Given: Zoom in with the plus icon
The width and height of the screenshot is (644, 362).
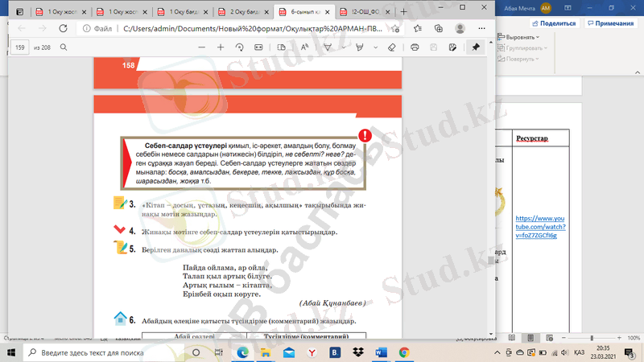Looking at the screenshot, I should tap(220, 47).
